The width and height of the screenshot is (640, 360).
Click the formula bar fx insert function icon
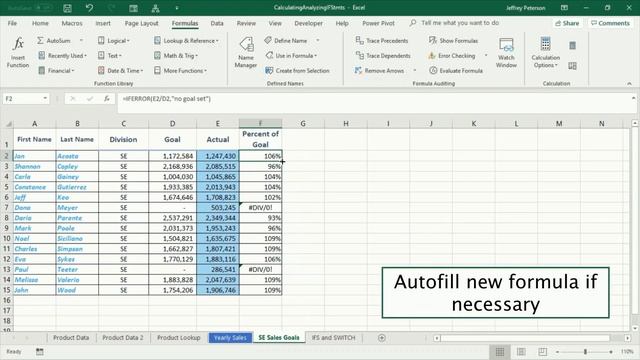click(x=107, y=98)
